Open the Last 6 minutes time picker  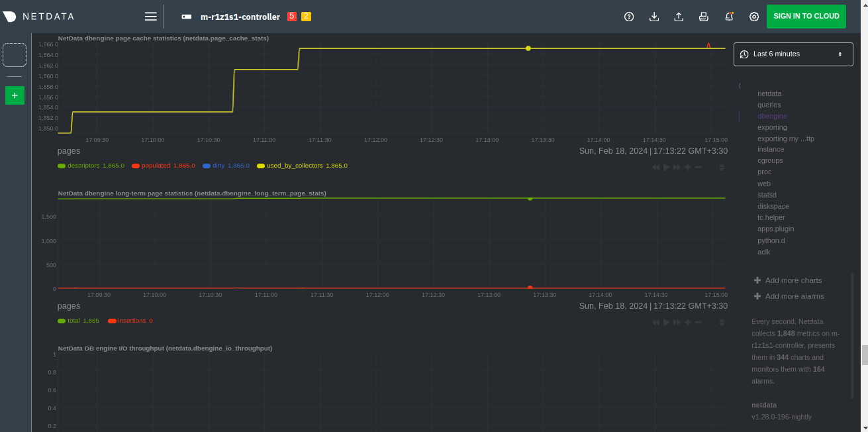793,54
